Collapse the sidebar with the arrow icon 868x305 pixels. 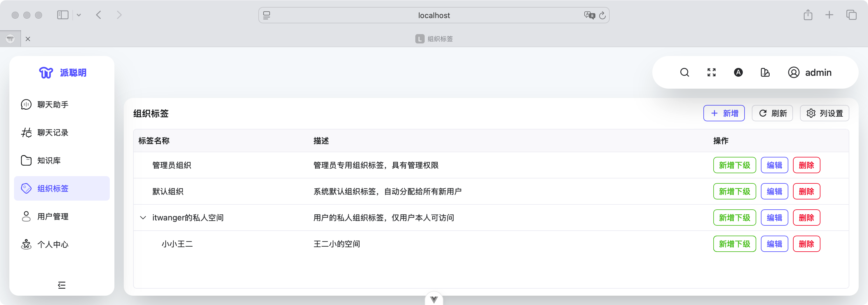[x=62, y=285]
